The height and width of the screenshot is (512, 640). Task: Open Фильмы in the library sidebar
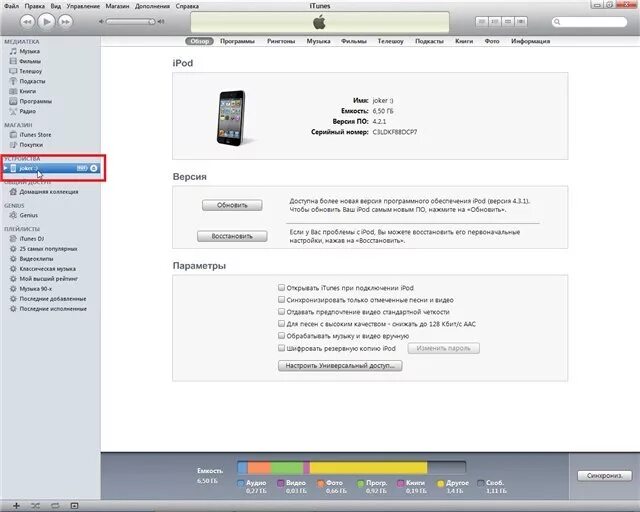30,61
